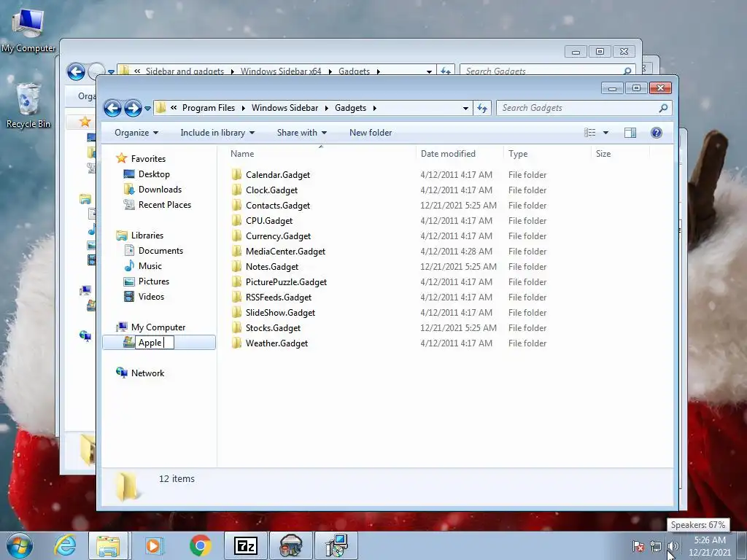
Task: Open the Share with menu
Action: click(x=301, y=133)
